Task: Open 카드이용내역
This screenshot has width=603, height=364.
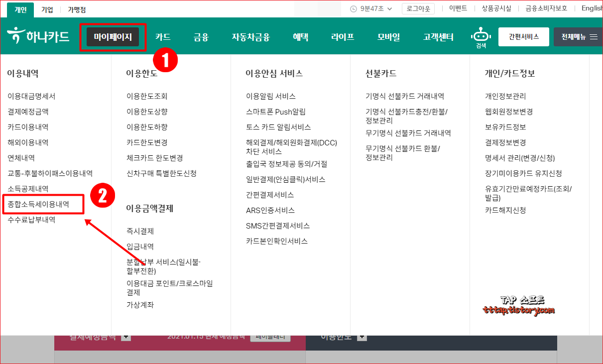Action: [x=28, y=127]
